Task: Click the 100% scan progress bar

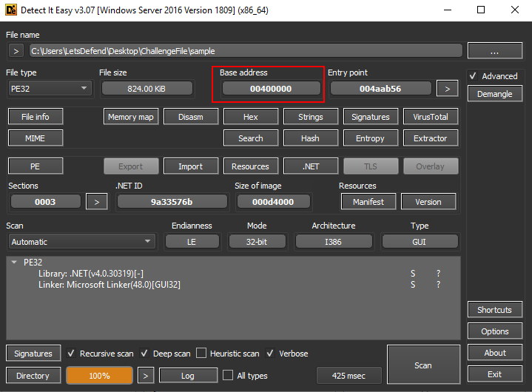Action: click(x=99, y=376)
